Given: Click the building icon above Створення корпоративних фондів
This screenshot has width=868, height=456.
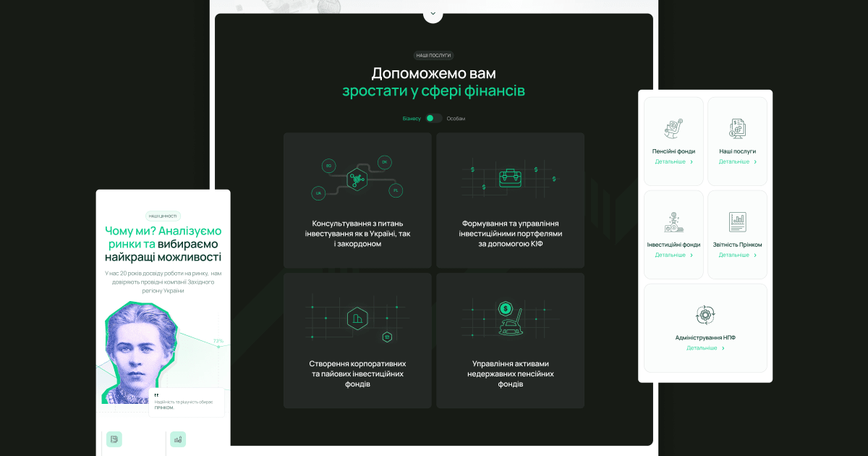Looking at the screenshot, I should pyautogui.click(x=357, y=318).
